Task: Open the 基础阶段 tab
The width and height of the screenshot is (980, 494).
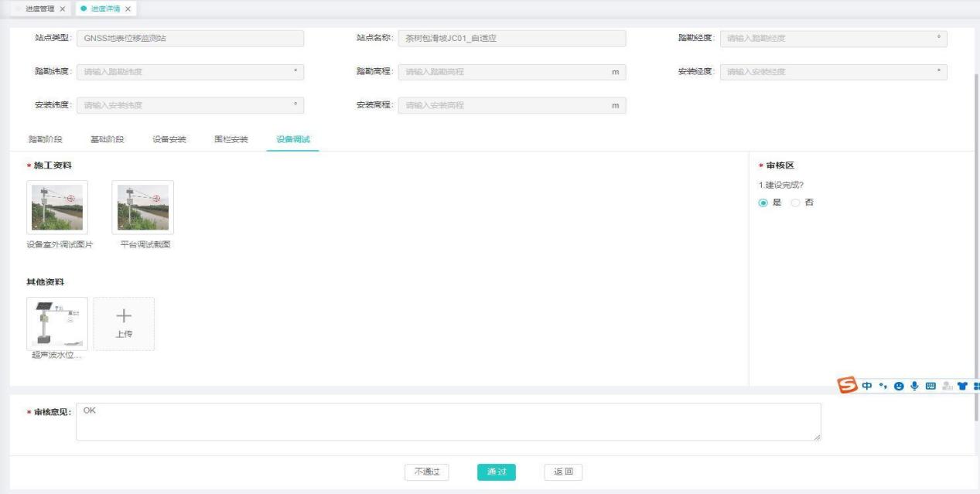Action: 107,139
